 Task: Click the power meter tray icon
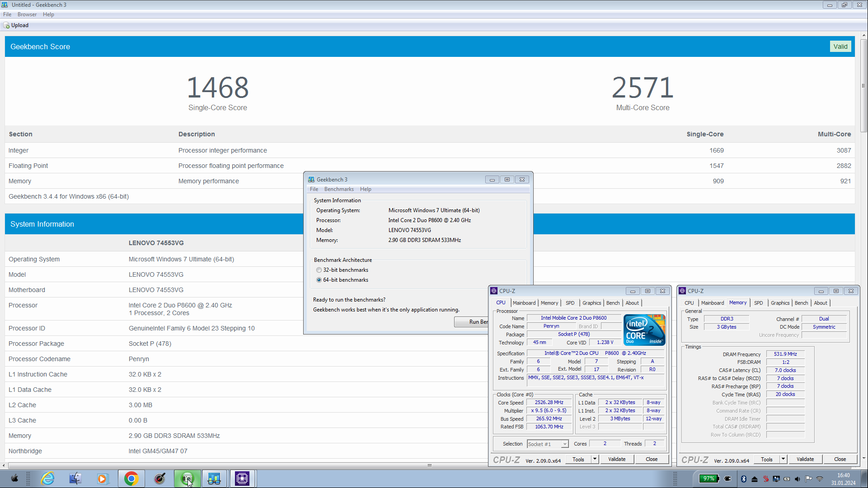(x=787, y=479)
